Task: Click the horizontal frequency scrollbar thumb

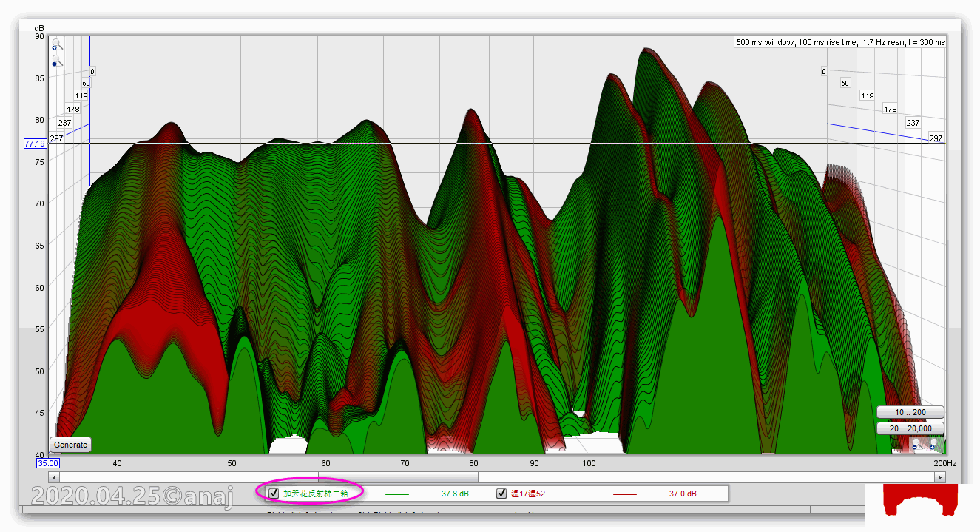Action: pos(398,477)
